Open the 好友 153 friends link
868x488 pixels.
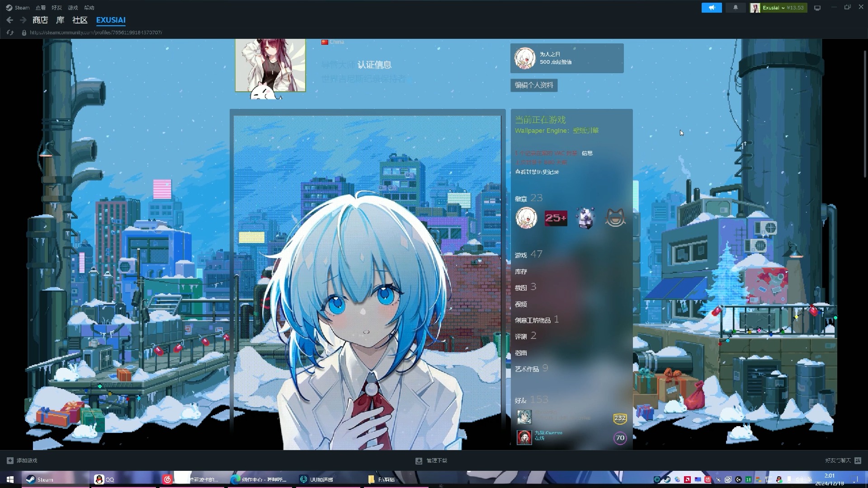click(532, 400)
